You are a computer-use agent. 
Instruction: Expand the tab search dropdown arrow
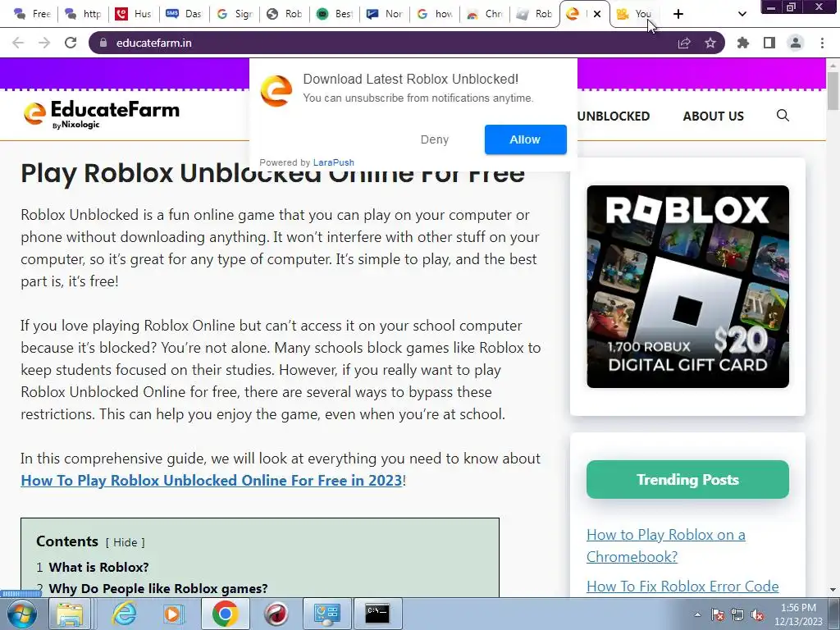742,14
